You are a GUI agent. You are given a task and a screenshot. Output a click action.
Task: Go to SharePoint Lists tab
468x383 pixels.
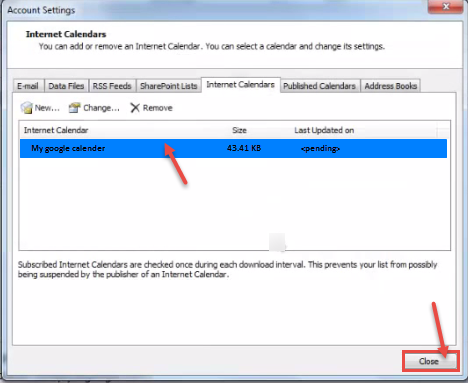[x=169, y=86]
